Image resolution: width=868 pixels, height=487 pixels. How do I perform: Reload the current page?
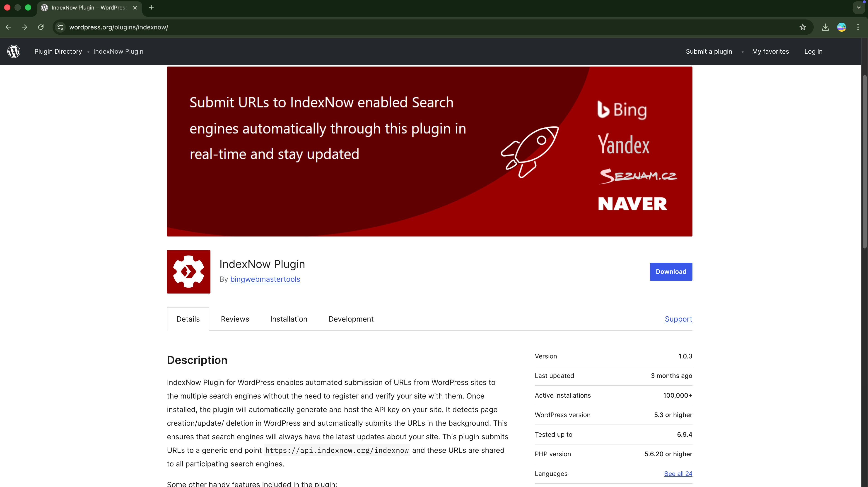(x=41, y=27)
